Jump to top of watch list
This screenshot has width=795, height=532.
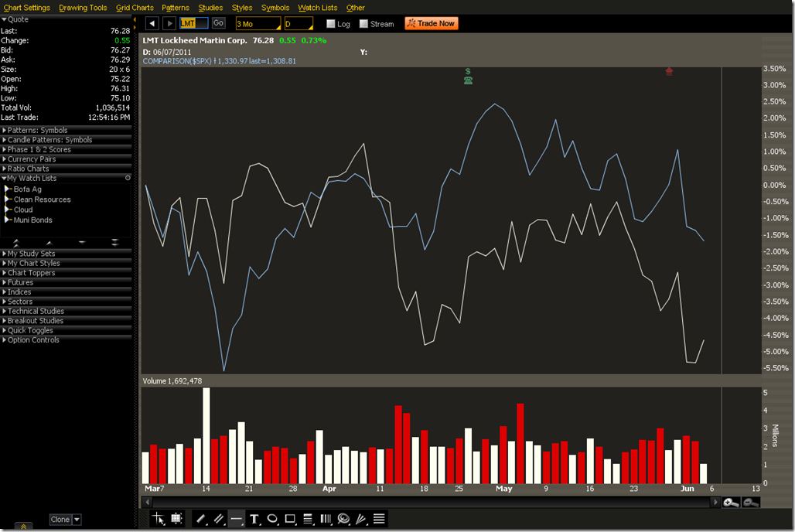tap(15, 243)
